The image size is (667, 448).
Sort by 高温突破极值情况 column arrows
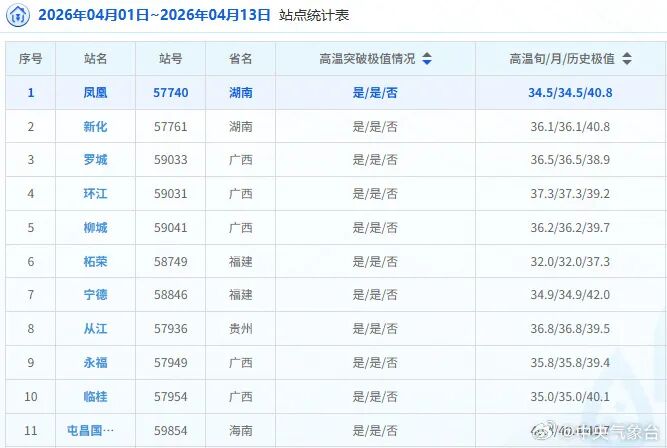point(427,60)
